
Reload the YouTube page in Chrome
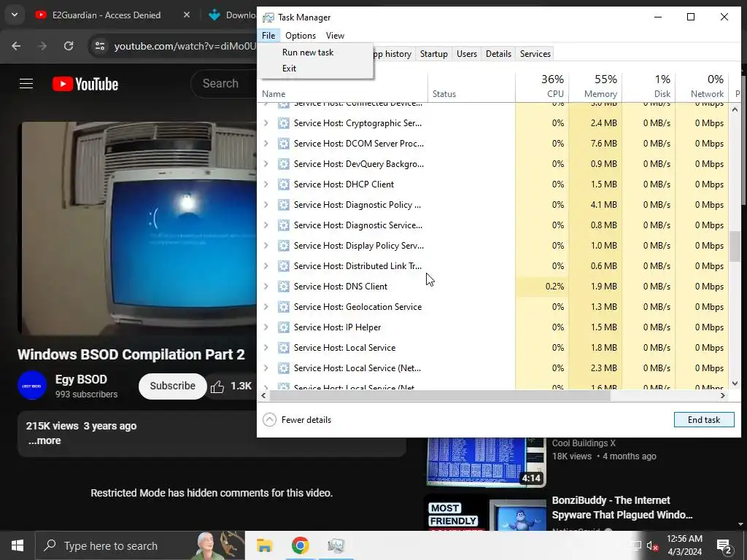click(69, 46)
